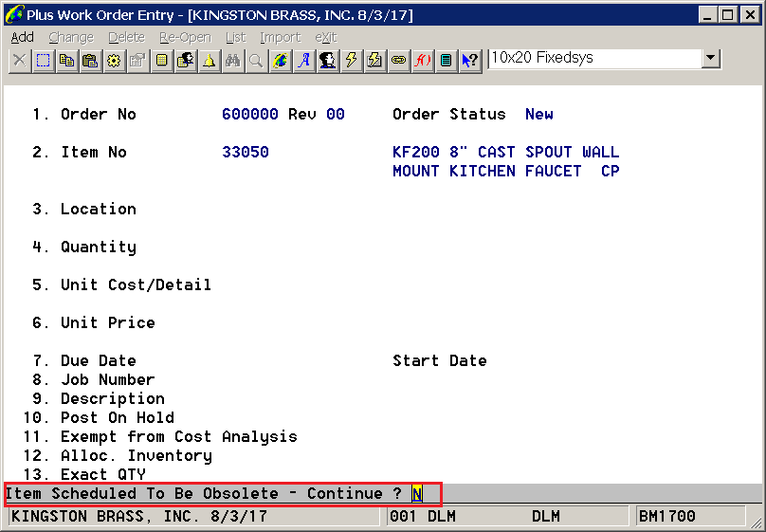Image resolution: width=766 pixels, height=532 pixels.
Task: Click the Order Status value New
Action: 539,114
